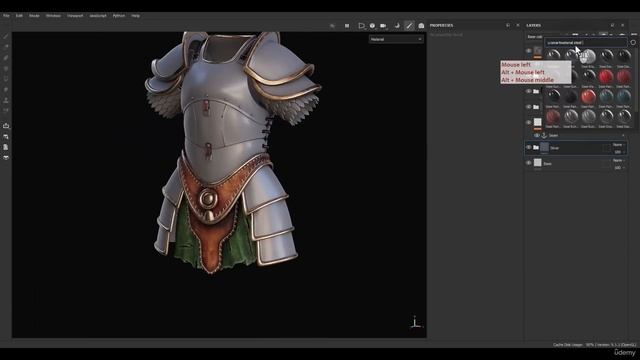The image size is (640, 360).
Task: Click the Steel layer's blue thumbnail
Action: click(x=545, y=147)
